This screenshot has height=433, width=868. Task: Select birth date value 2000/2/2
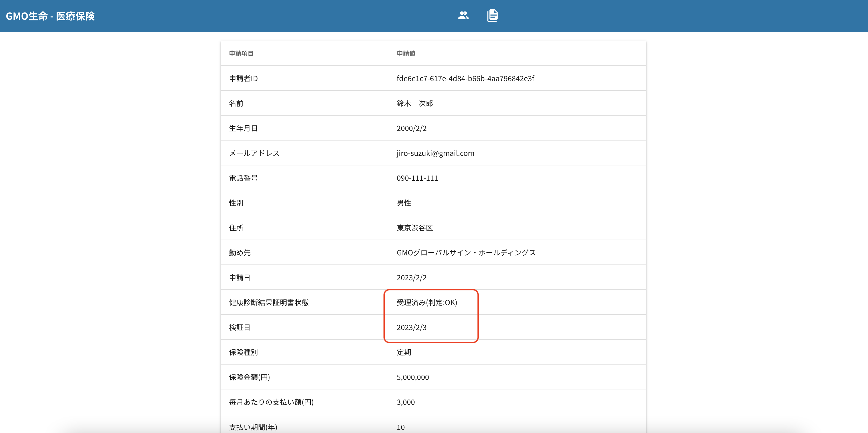click(411, 128)
